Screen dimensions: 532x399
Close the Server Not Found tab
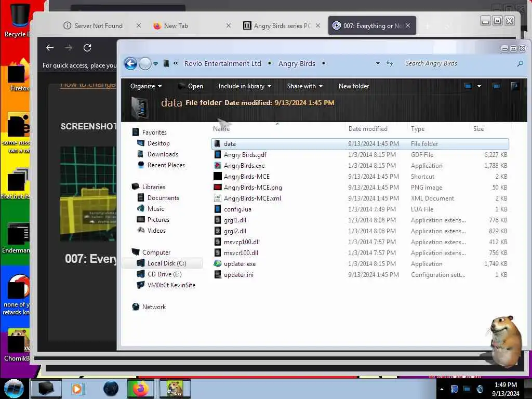[138, 25]
